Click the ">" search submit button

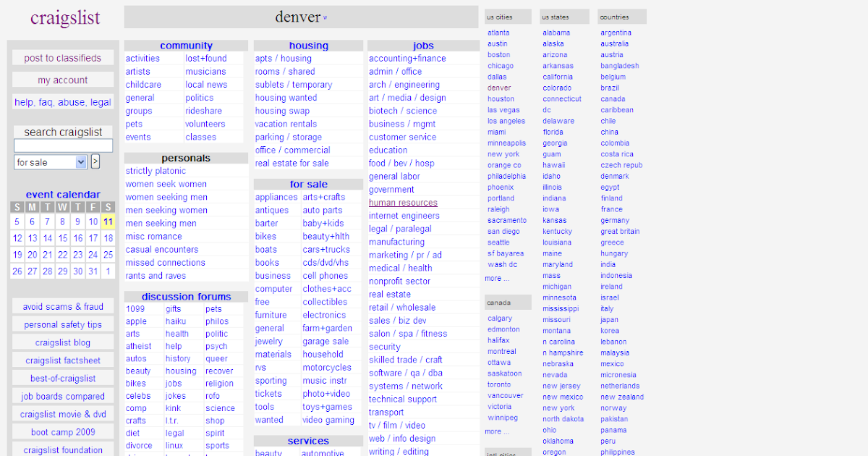pos(95,161)
